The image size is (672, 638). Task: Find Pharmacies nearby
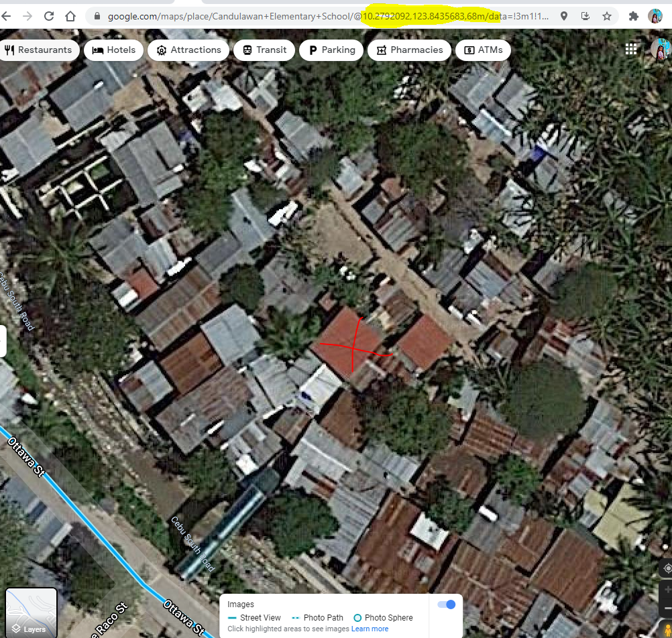(x=409, y=50)
